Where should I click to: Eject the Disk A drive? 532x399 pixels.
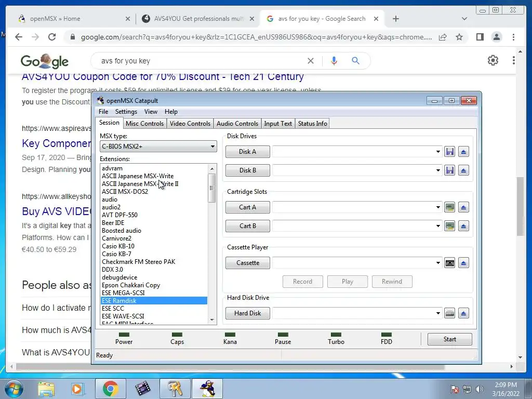[463, 152]
